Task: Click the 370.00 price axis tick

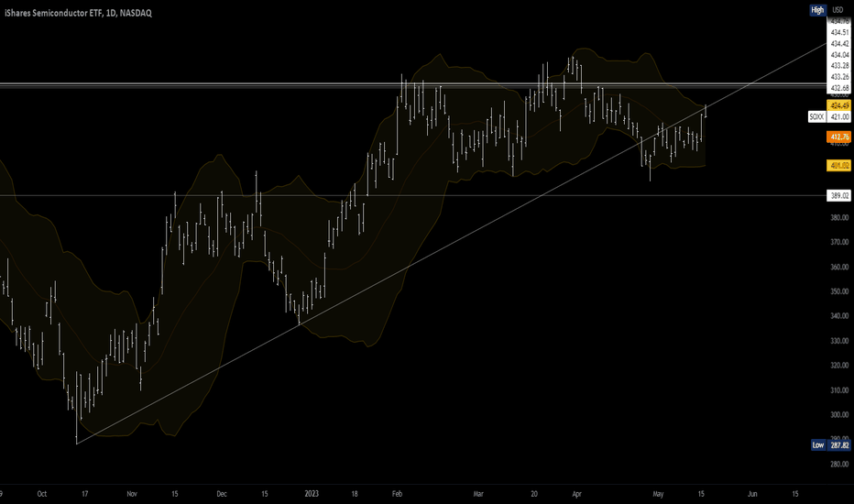Action: click(x=839, y=242)
